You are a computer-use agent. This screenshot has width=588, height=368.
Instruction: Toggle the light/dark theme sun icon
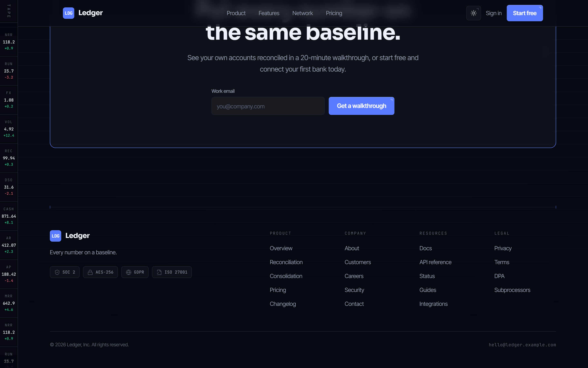473,13
